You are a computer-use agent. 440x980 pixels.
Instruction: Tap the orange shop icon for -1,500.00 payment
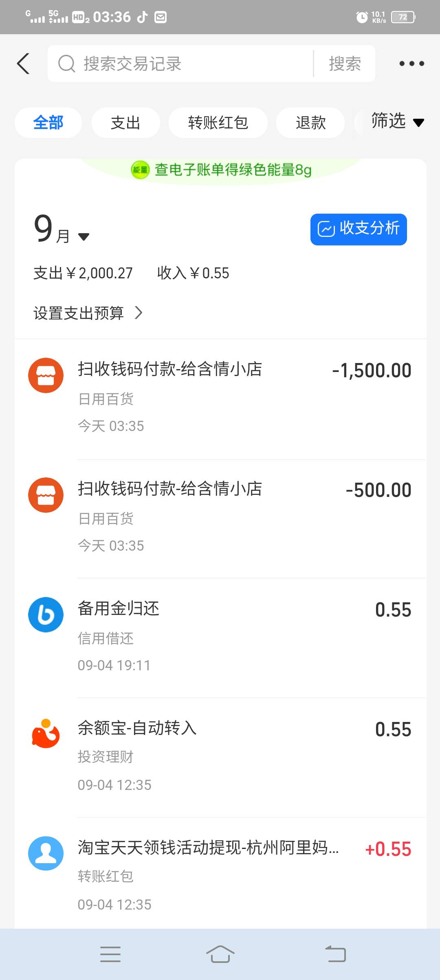(x=46, y=375)
